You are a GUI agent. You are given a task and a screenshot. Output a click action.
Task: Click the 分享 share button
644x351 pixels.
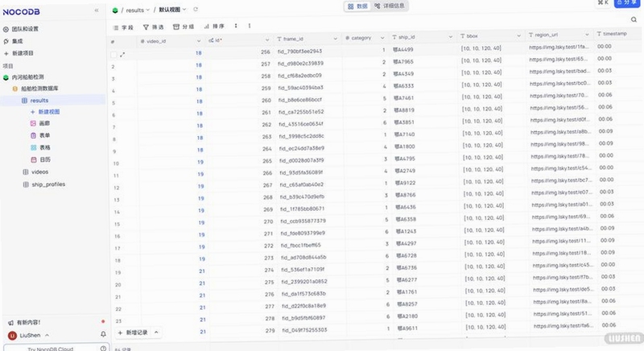tap(627, 2)
